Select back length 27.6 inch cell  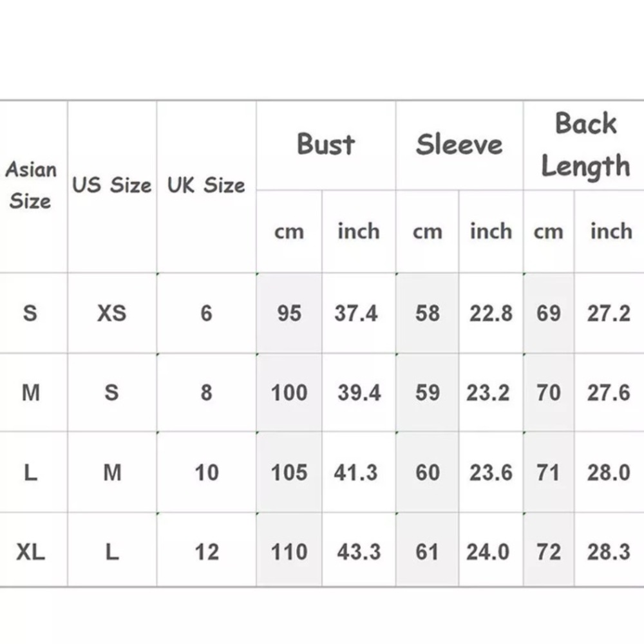(x=609, y=392)
